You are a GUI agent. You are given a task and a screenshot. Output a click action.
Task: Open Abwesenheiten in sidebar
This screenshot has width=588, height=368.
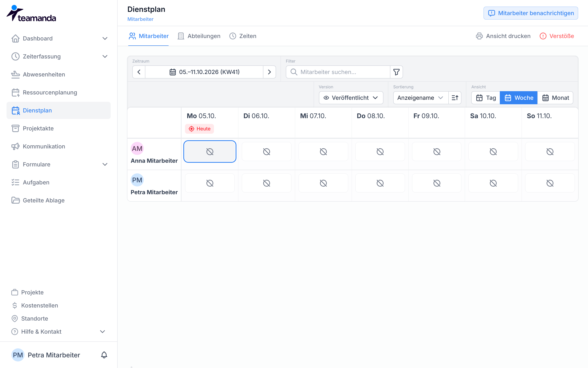[x=58, y=74]
